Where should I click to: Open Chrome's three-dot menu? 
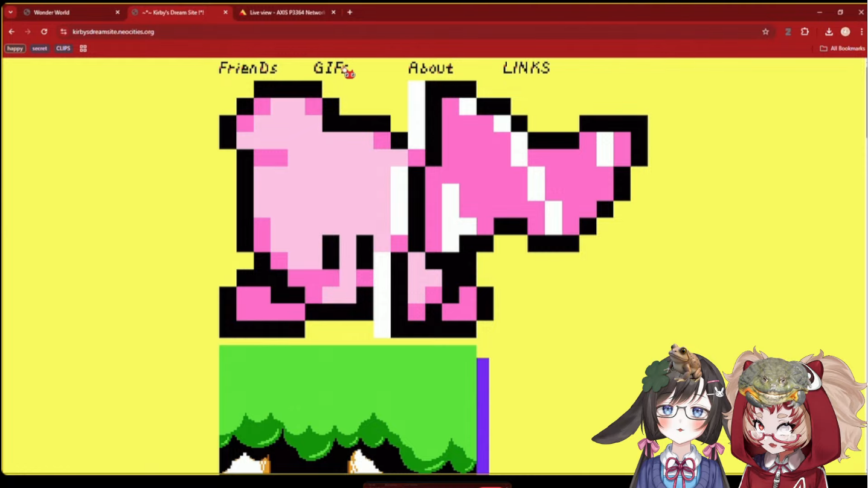(861, 32)
